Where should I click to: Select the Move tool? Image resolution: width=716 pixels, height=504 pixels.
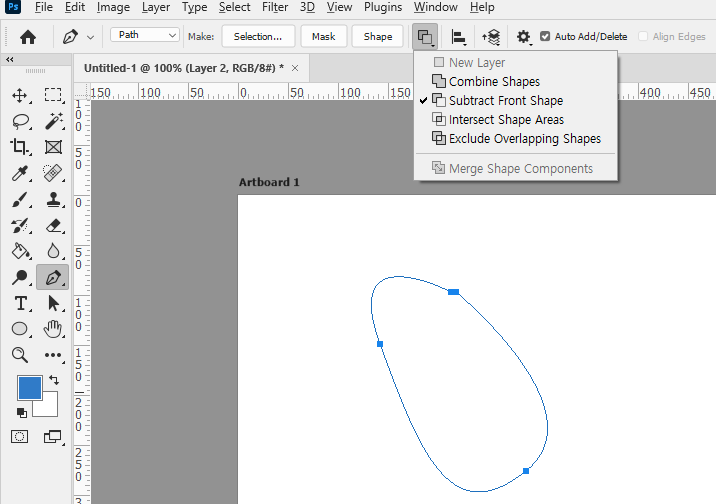point(20,95)
